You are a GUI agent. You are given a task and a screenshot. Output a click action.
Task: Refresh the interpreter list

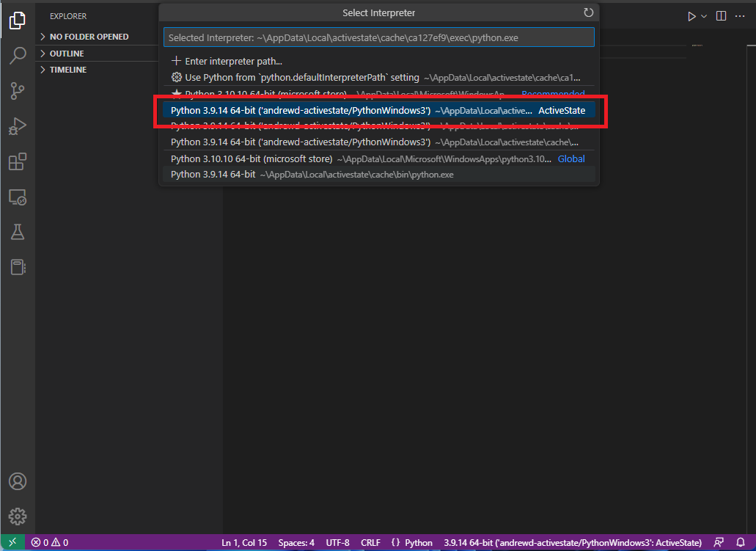(x=588, y=12)
